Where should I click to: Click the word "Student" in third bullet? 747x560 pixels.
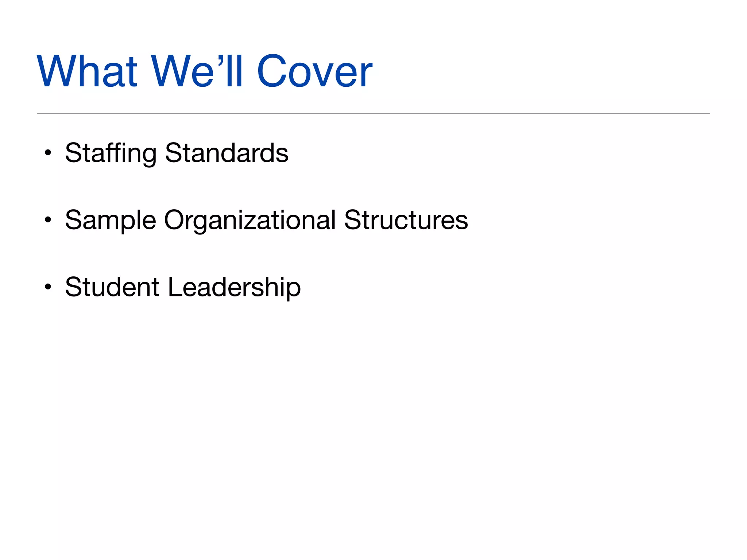112,287
